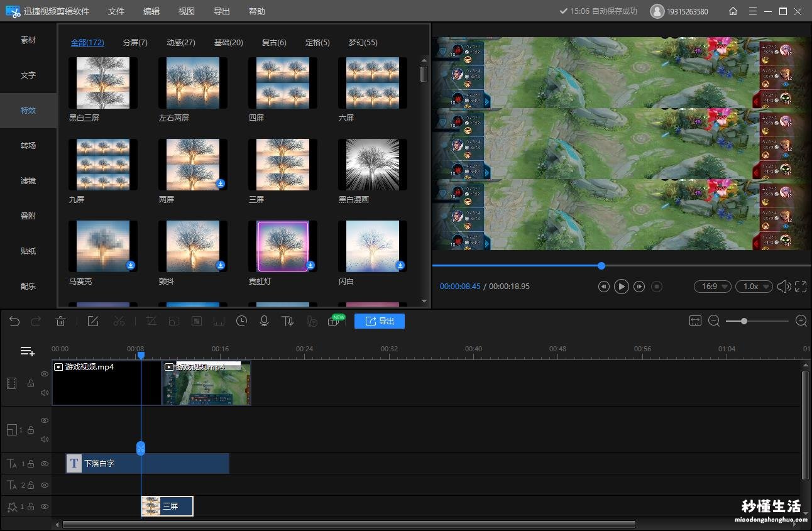Select the 黑白三屏 effect thumbnail

(x=103, y=83)
